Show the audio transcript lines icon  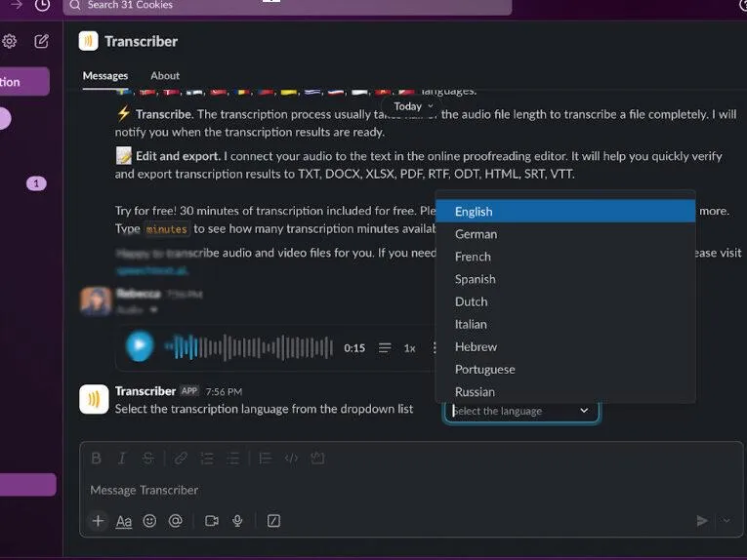pos(385,347)
